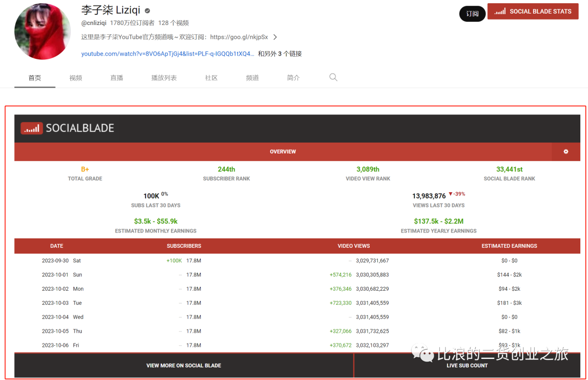Click the +376,346 views gain value
Screen dimensions: 588x380
click(x=340, y=289)
